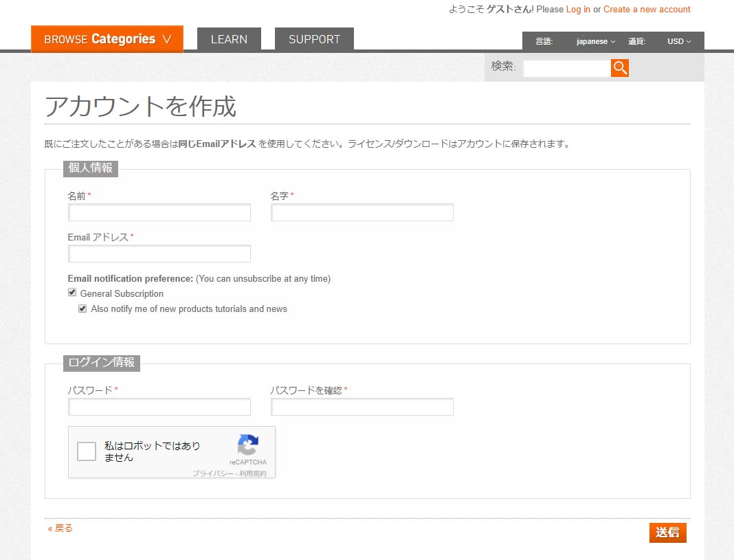This screenshot has width=734, height=560.
Task: Toggle the General Subscription checkbox
Action: click(72, 293)
